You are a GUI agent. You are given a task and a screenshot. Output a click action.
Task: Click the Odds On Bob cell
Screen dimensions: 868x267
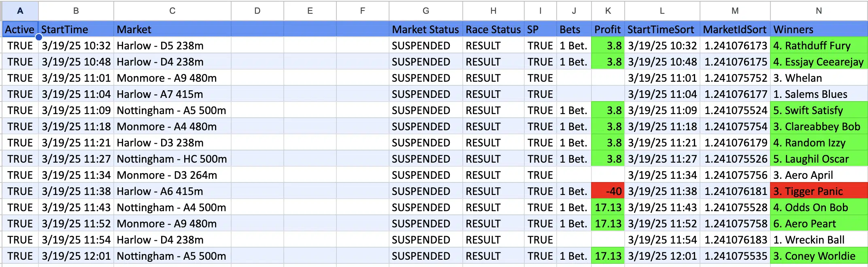(818, 208)
